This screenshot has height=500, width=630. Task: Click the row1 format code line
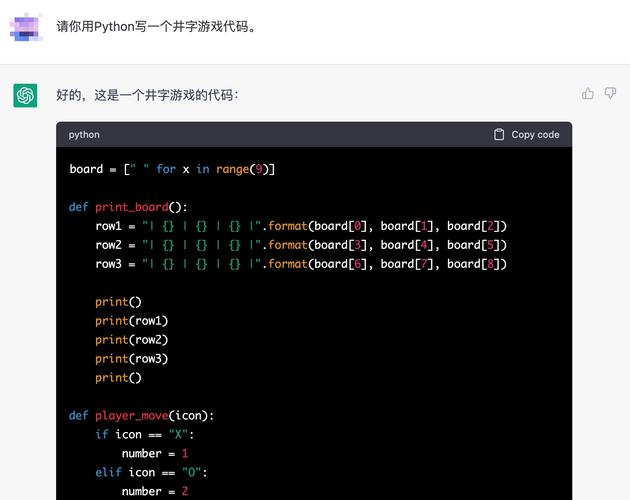point(301,226)
